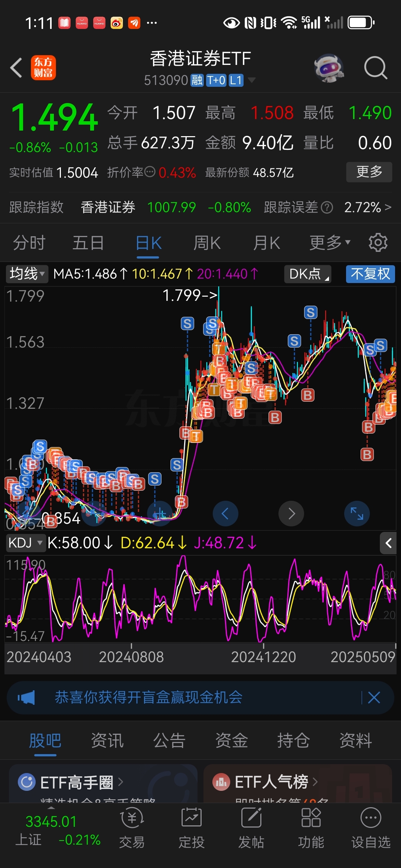Viewport: 401px width, 868px height.
Task: Open the 均线 indicator dropdown
Action: pyautogui.click(x=27, y=274)
